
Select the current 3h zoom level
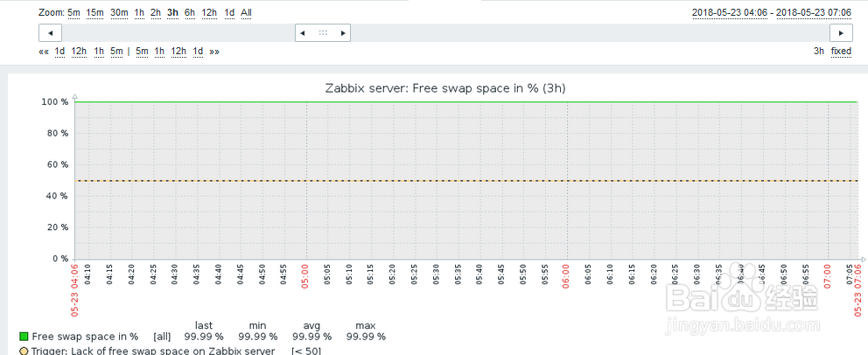172,12
